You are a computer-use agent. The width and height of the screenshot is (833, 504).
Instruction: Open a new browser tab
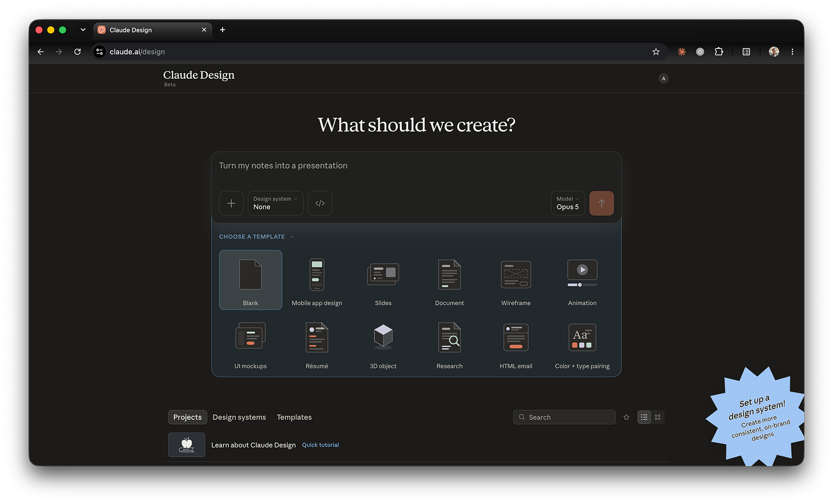click(223, 30)
